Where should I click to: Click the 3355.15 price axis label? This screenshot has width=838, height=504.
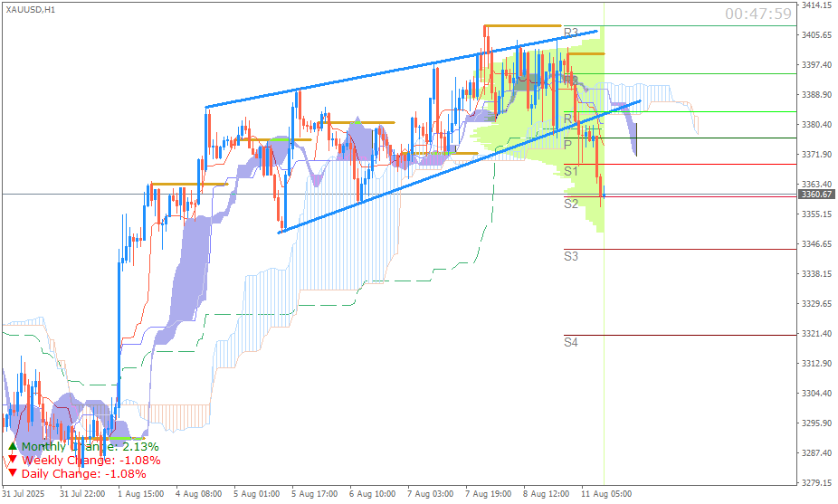click(816, 214)
